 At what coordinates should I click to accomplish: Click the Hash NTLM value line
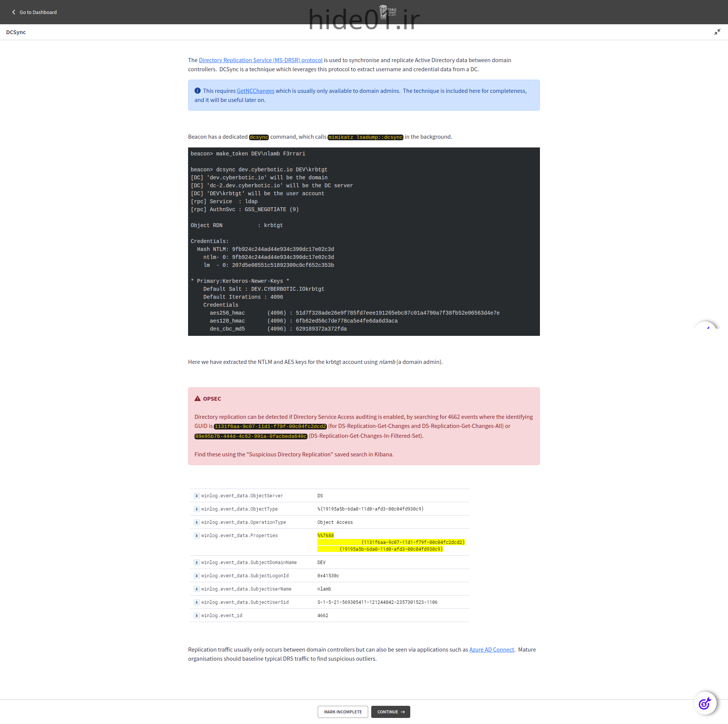(265, 249)
